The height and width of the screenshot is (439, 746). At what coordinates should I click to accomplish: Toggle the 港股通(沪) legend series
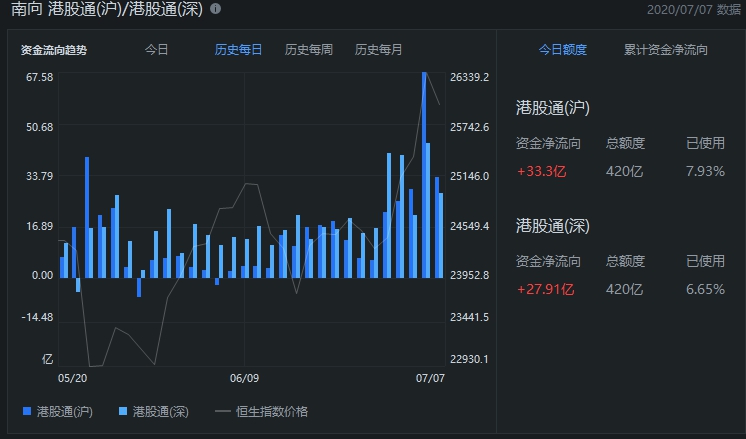pos(58,411)
